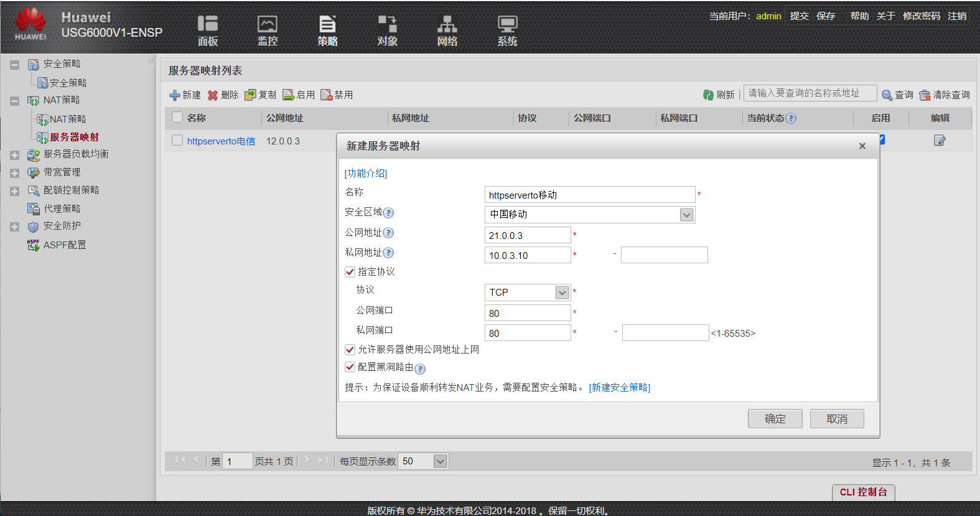Click the 确定 button
Viewport: 980px width, 516px height.
[775, 419]
